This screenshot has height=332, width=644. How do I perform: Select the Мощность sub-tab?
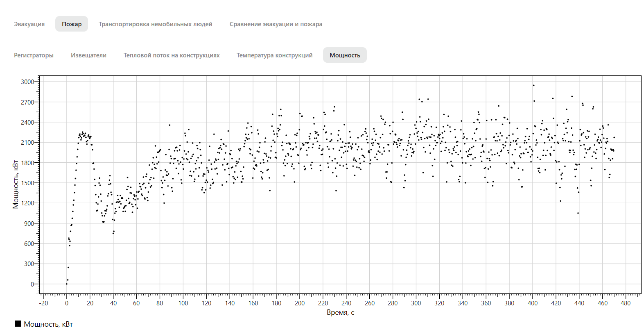pos(345,55)
